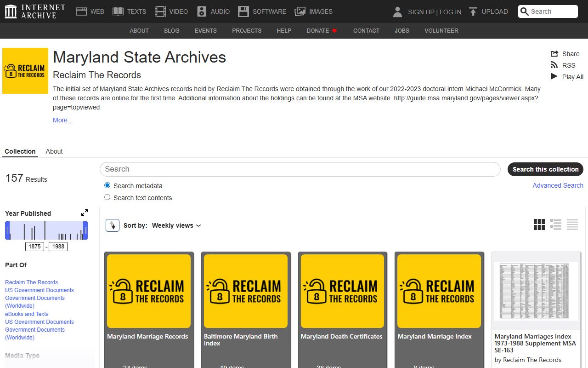
Task: Open the Images picture icon
Action: [x=300, y=11]
